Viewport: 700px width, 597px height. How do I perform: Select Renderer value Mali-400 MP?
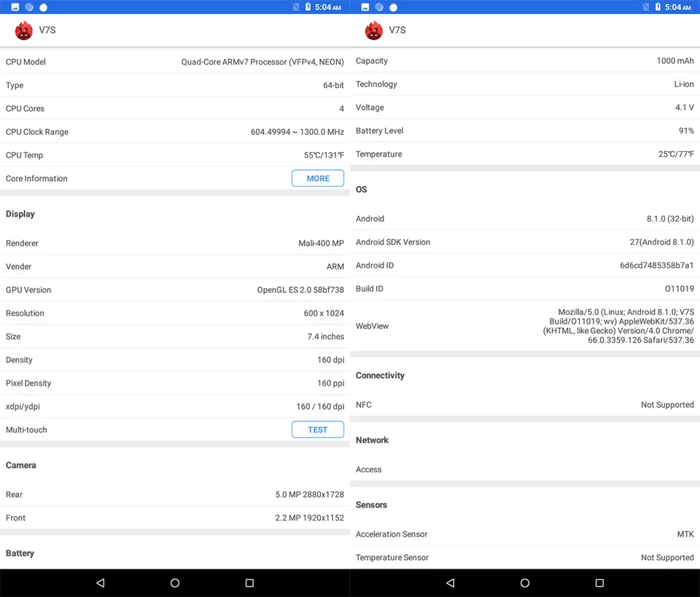coord(322,243)
